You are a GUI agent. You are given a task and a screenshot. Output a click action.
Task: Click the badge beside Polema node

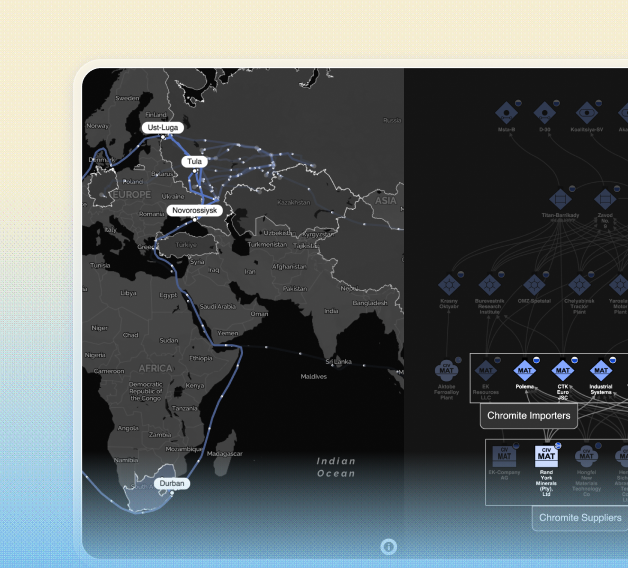point(536,360)
